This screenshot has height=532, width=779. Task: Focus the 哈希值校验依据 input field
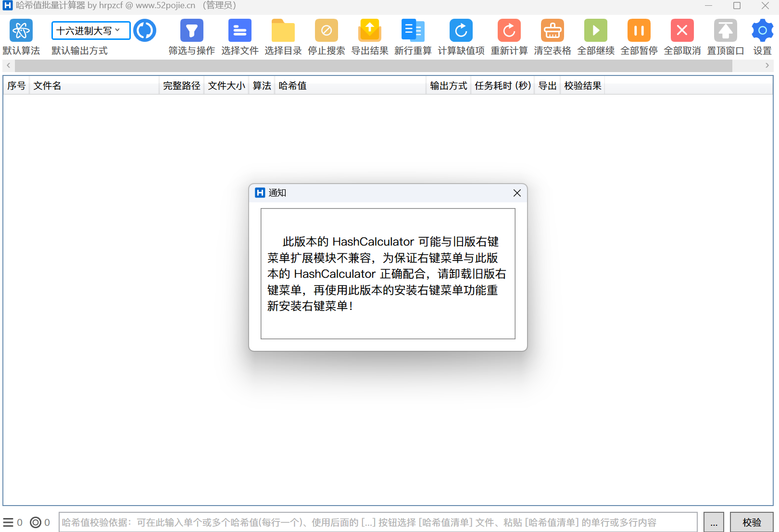click(x=378, y=522)
